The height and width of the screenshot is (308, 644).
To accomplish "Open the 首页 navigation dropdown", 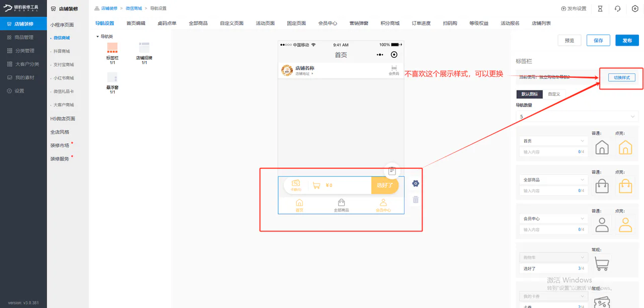I will pos(553,141).
